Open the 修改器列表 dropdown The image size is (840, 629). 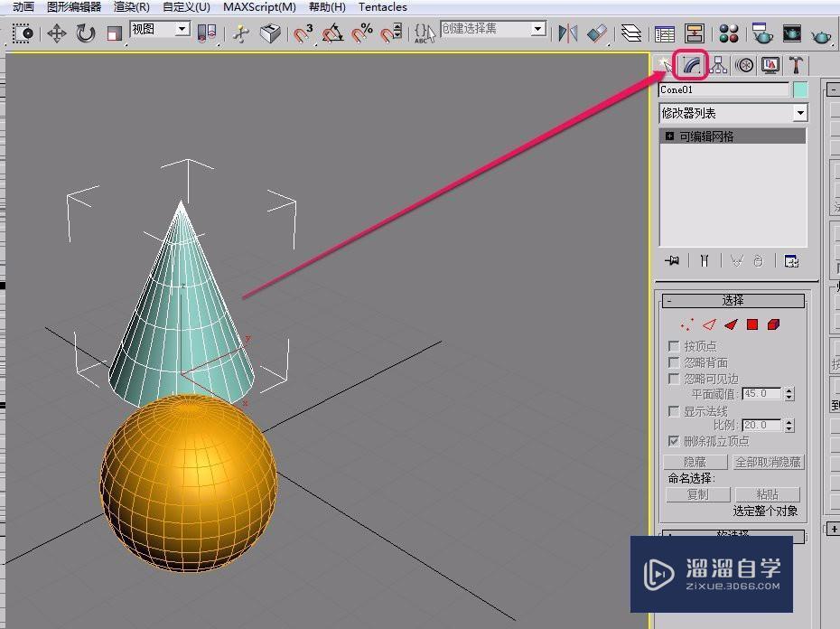(799, 112)
